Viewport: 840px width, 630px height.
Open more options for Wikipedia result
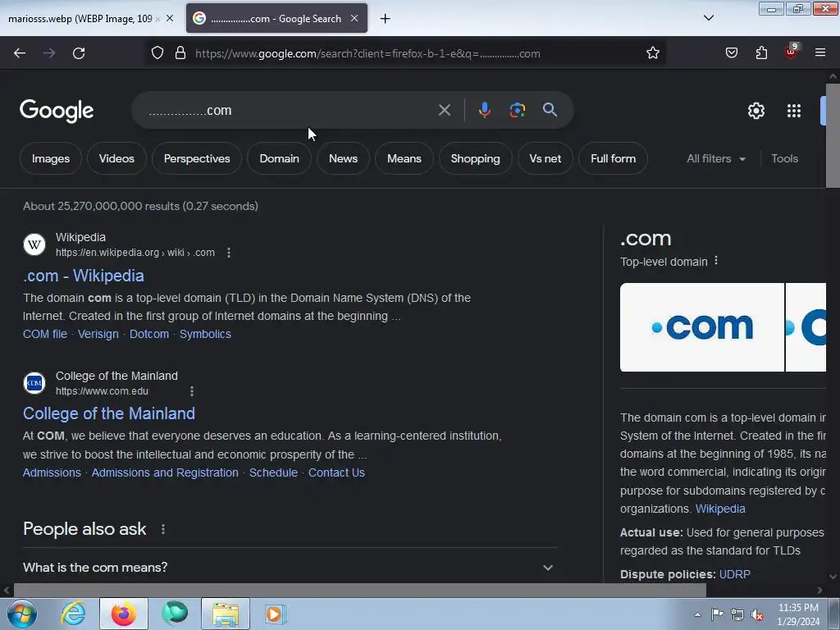click(229, 253)
